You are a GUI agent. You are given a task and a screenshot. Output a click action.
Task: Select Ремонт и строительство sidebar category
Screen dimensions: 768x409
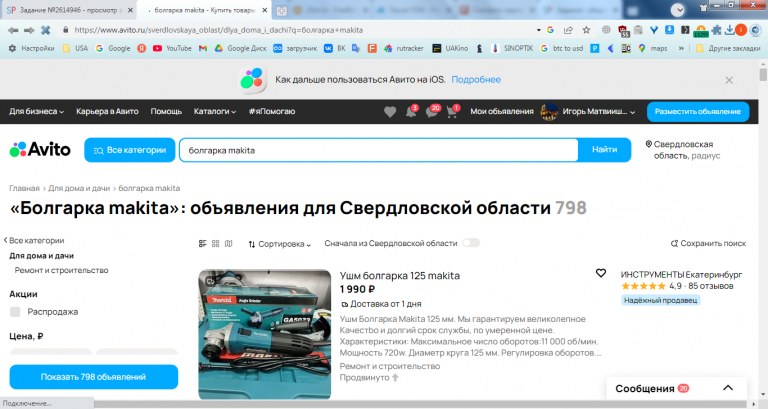61,270
